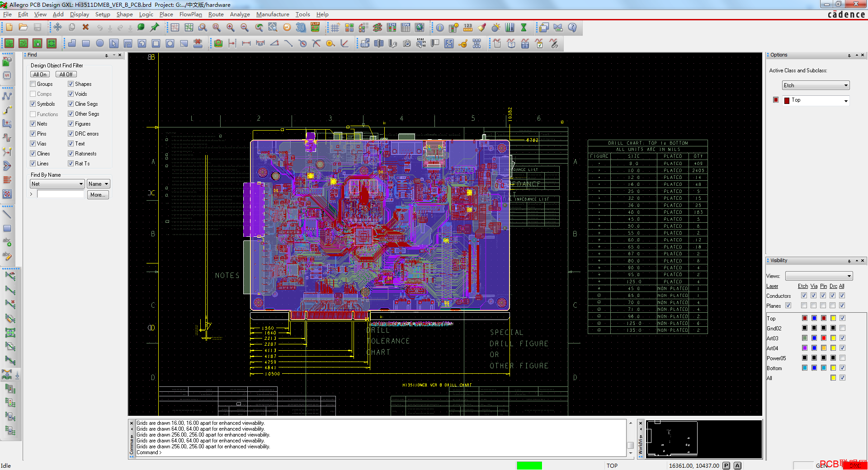
Task: Click the red Delete X icon
Action: 85,28
